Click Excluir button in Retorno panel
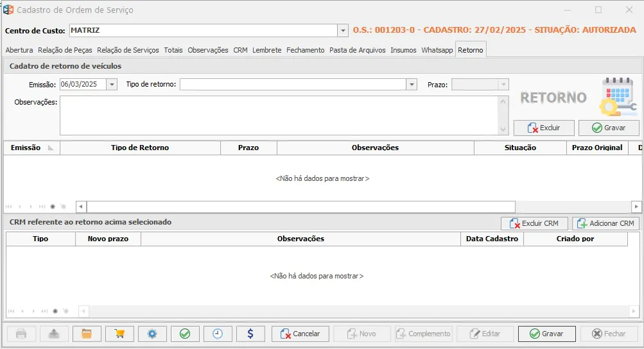 [543, 128]
